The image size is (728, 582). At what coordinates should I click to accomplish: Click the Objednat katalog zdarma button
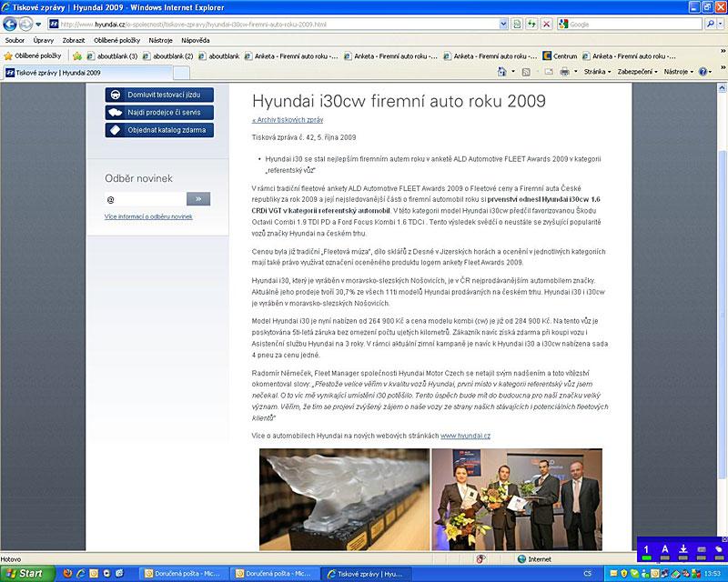pos(159,130)
